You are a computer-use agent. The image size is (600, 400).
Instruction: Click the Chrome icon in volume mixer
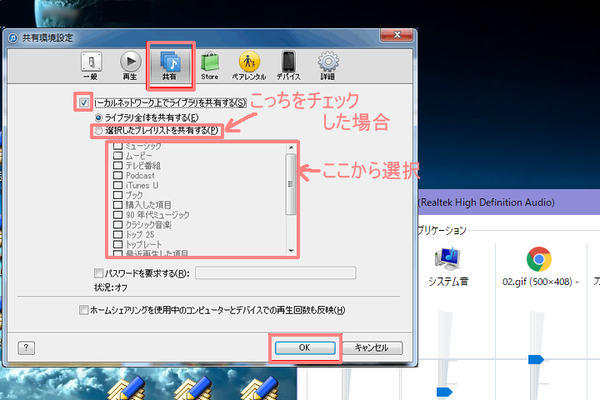coord(539,259)
